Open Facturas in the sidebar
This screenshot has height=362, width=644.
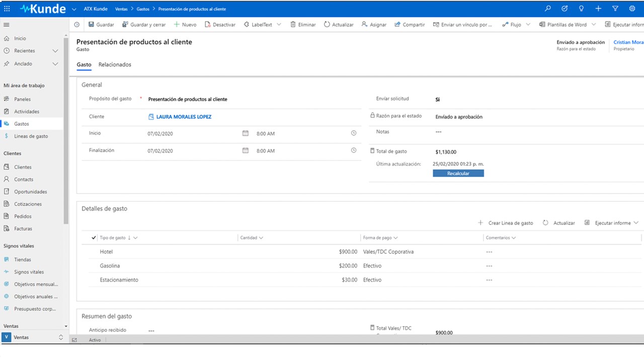(23, 229)
